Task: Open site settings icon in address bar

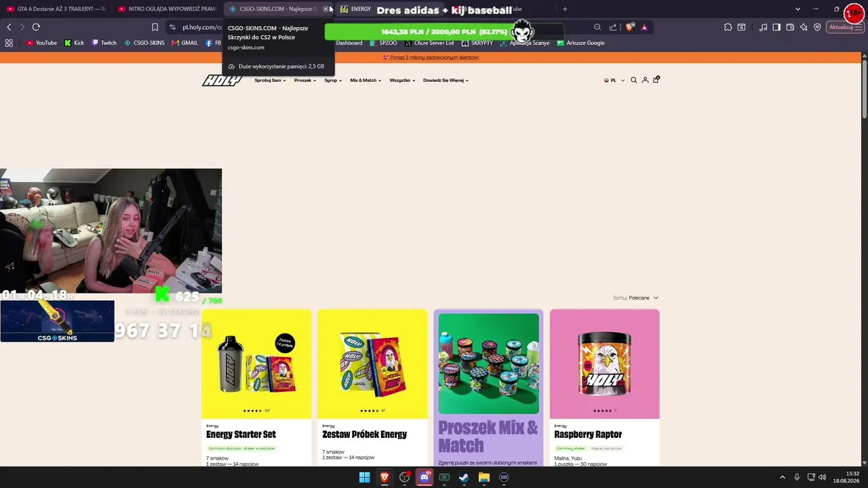Action: click(172, 27)
